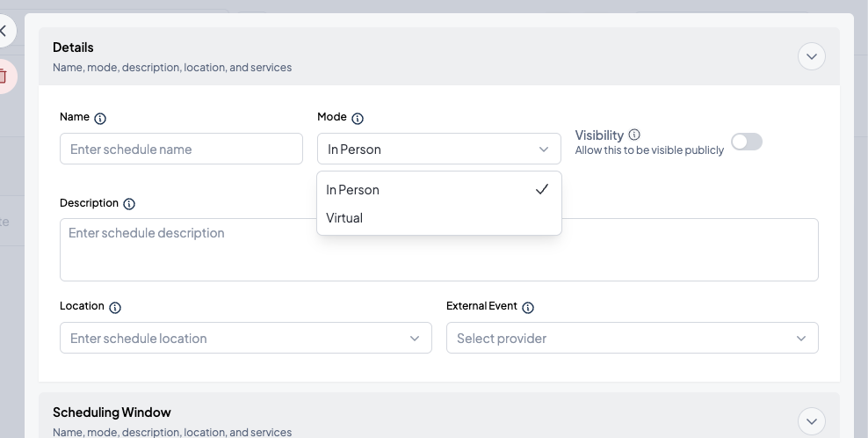Select Virtual mode option
This screenshot has height=438, width=868.
(439, 218)
